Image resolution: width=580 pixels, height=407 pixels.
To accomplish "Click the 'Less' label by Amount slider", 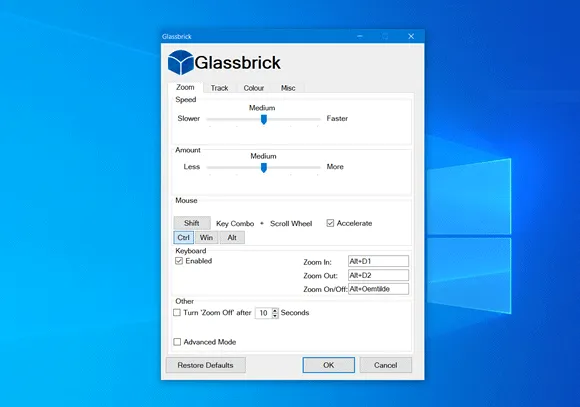I will tap(192, 166).
